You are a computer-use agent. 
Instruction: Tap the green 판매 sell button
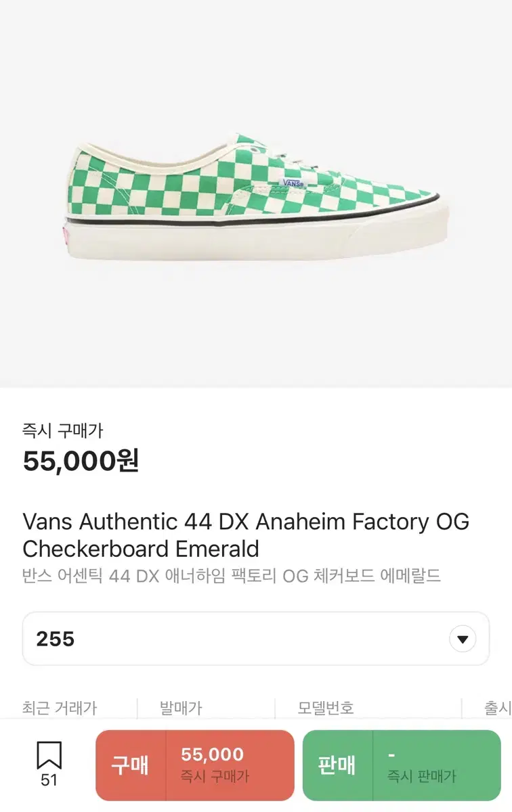[337, 765]
